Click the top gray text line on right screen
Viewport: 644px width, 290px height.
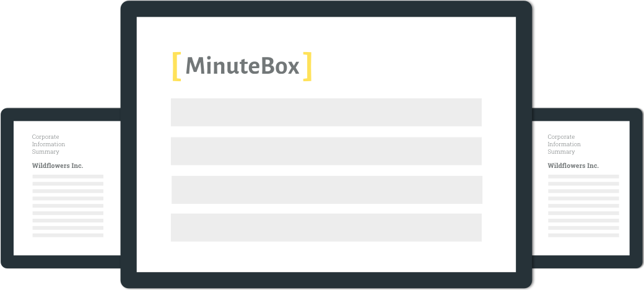coord(583,176)
